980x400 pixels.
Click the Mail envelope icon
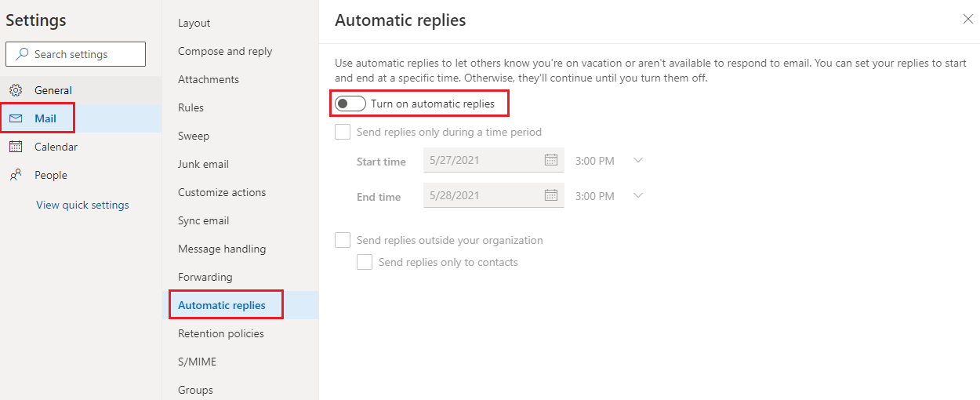[16, 118]
